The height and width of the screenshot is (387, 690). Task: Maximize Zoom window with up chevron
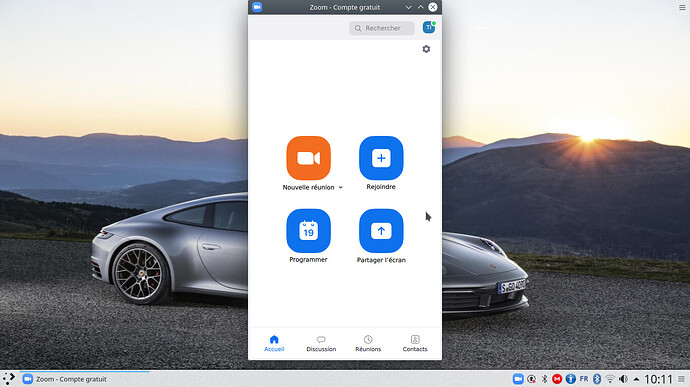tap(420, 7)
